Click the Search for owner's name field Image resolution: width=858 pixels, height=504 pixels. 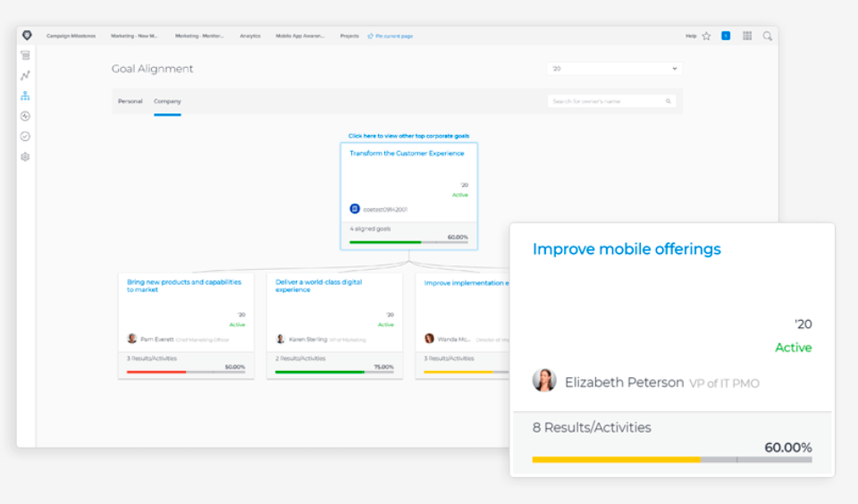pos(611,101)
